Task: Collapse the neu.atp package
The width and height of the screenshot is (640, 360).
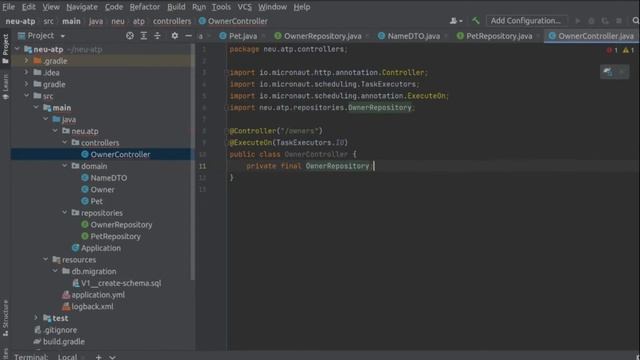Action: [55, 131]
